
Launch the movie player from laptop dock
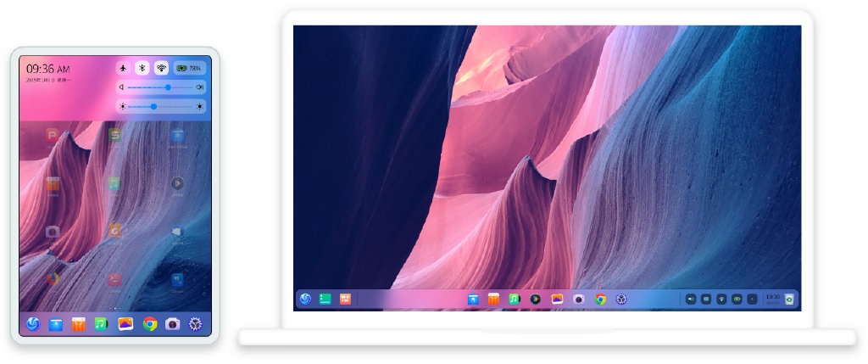536,299
